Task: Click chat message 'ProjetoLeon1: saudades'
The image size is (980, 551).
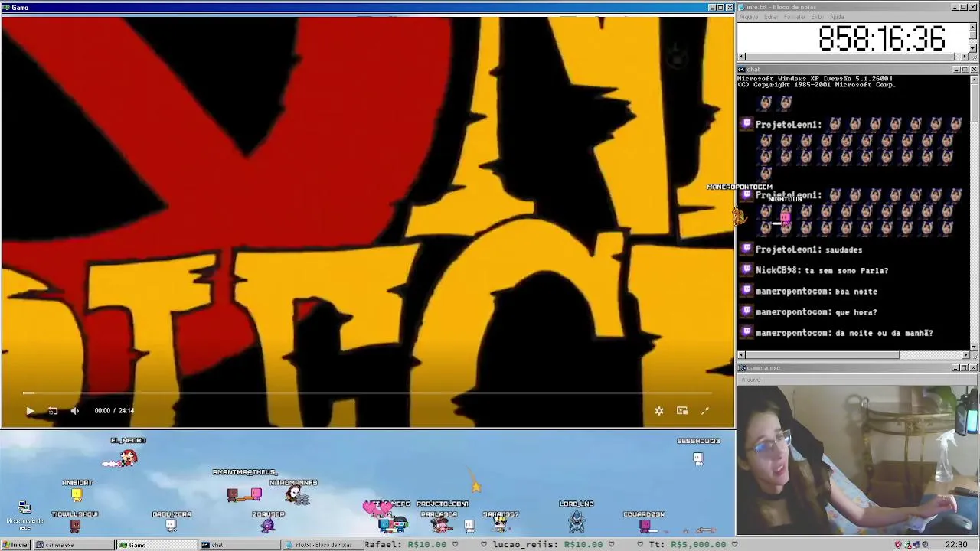Action: pos(808,249)
